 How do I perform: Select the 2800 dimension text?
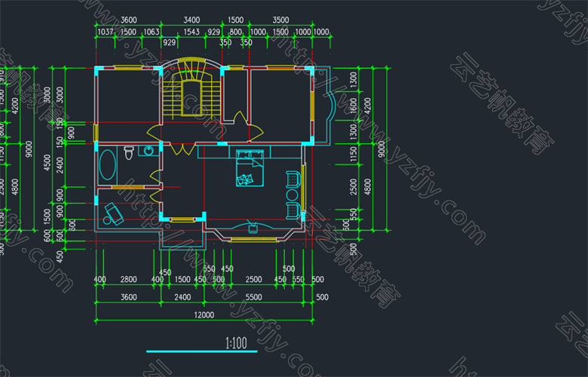pyautogui.click(x=129, y=280)
